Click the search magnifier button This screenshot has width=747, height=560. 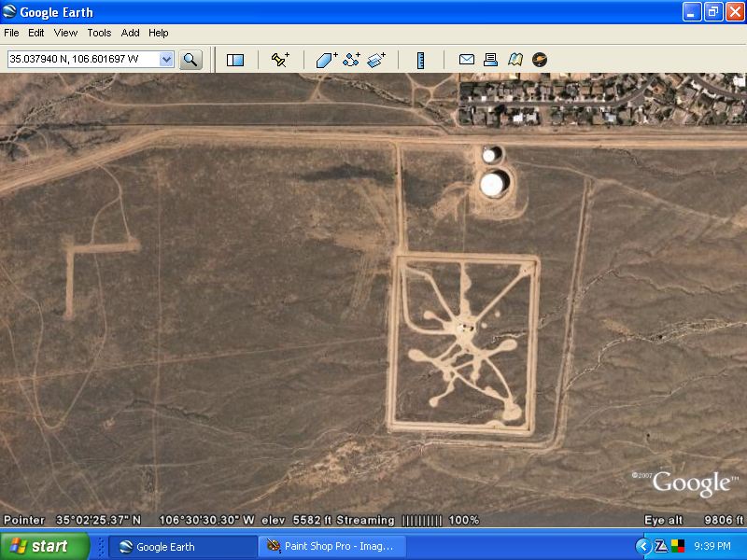(x=190, y=60)
